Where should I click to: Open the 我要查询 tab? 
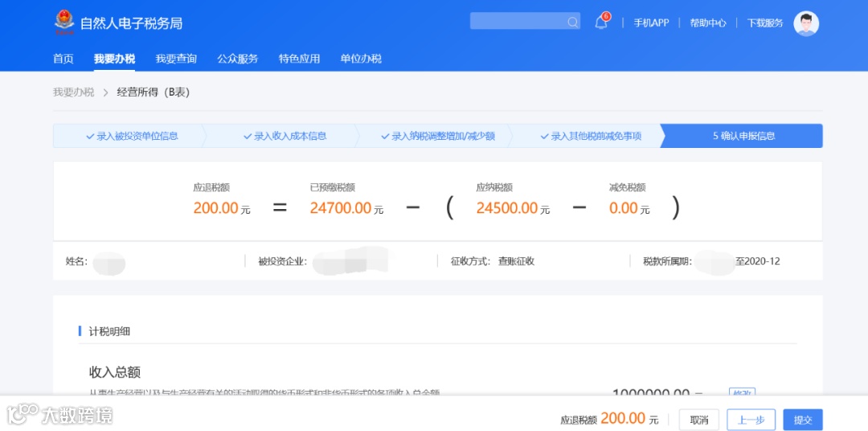(x=176, y=59)
